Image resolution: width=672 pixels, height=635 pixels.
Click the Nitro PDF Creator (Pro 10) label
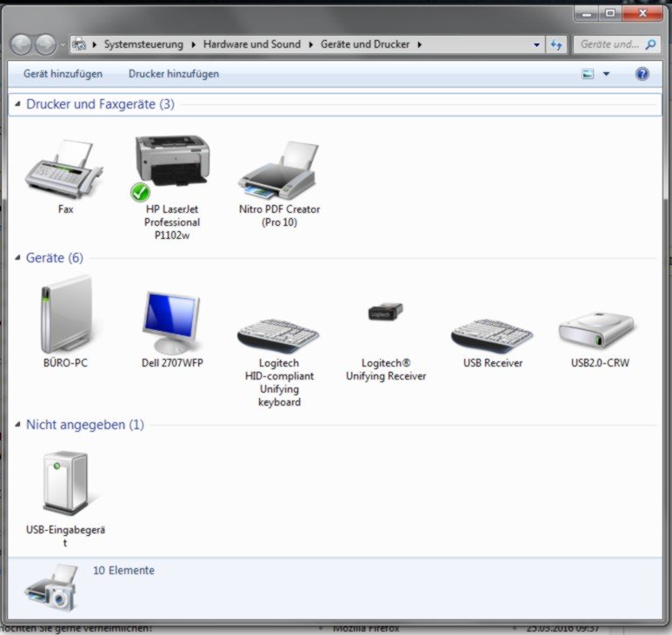(x=279, y=215)
